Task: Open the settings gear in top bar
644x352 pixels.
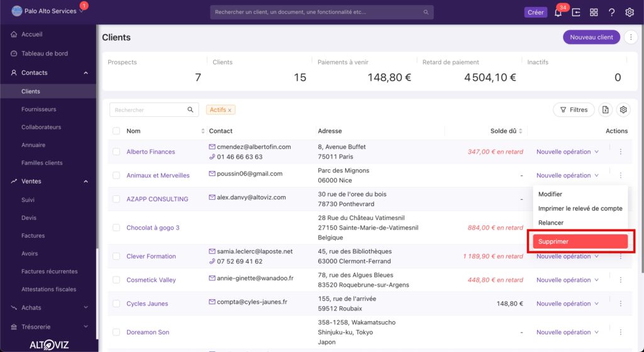Action: (629, 13)
